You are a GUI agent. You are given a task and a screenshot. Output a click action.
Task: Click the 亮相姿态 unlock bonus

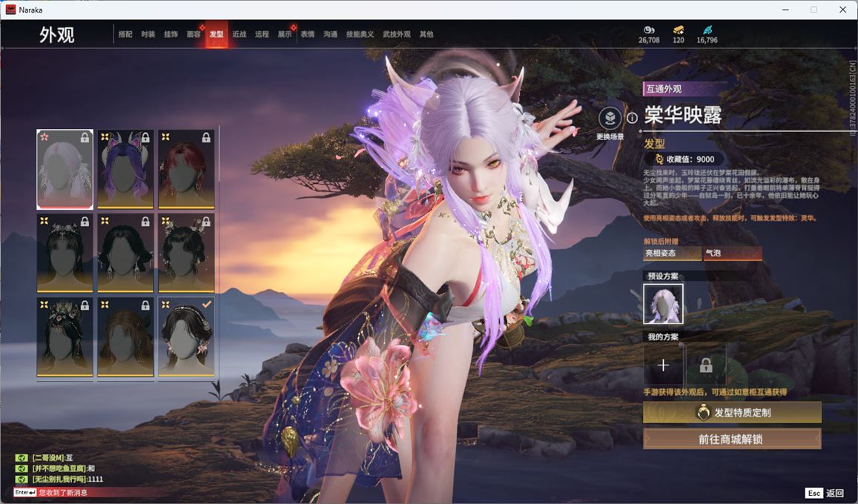(x=672, y=253)
